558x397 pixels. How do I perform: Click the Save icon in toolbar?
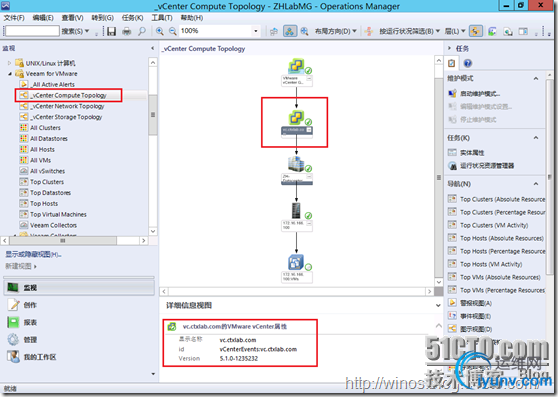111,31
